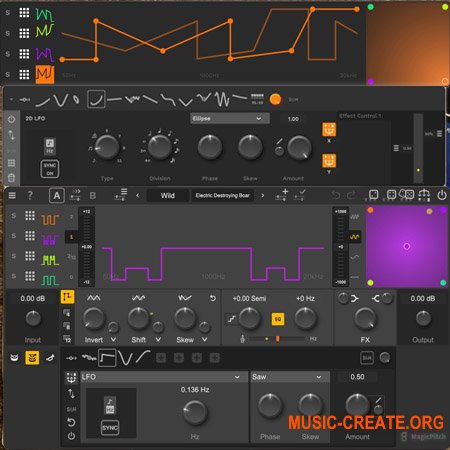
Task: Click the 0.50 amount value
Action: (x=357, y=377)
